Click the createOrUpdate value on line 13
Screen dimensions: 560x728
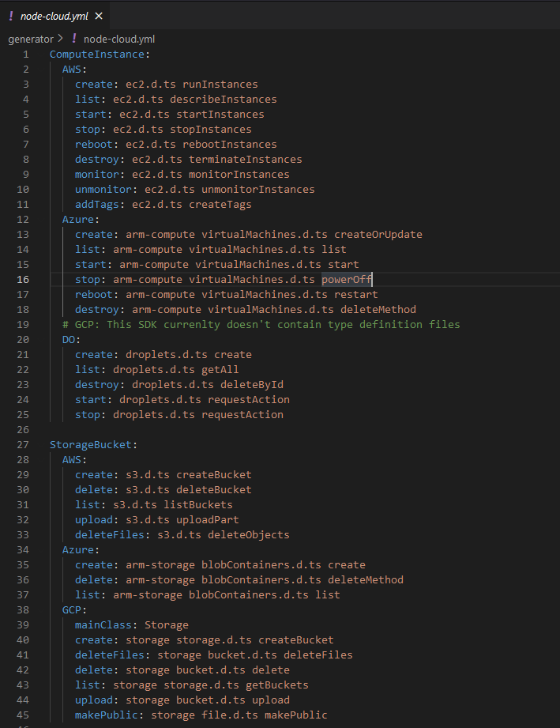(378, 235)
